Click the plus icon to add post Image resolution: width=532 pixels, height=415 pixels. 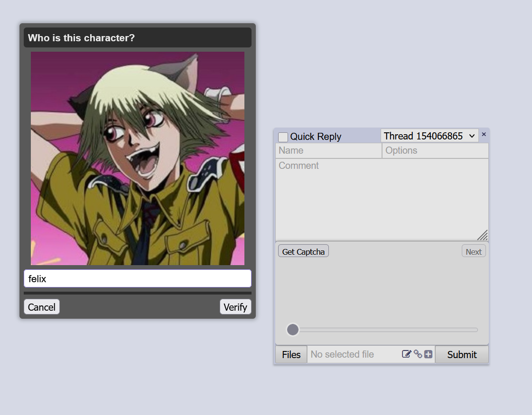[x=428, y=354]
